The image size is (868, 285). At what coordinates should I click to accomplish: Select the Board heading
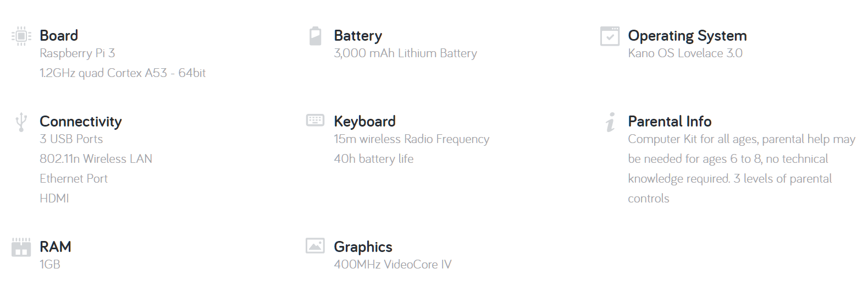click(x=59, y=36)
